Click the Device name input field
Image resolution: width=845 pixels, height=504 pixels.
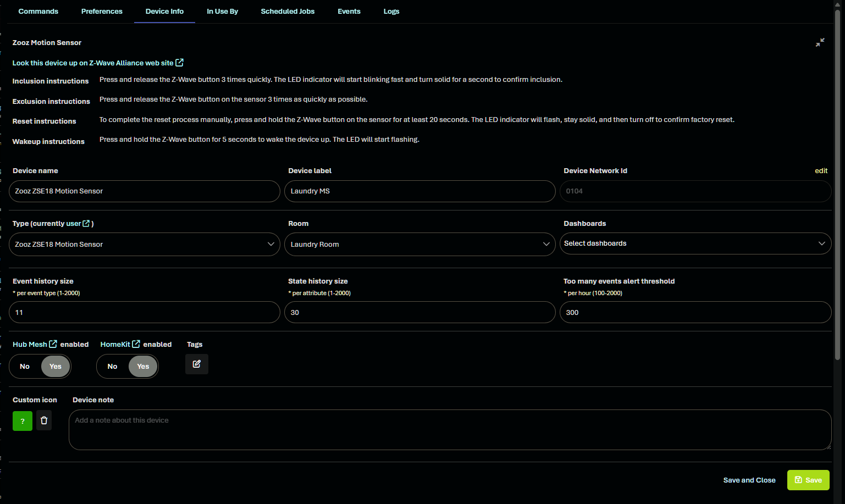145,191
